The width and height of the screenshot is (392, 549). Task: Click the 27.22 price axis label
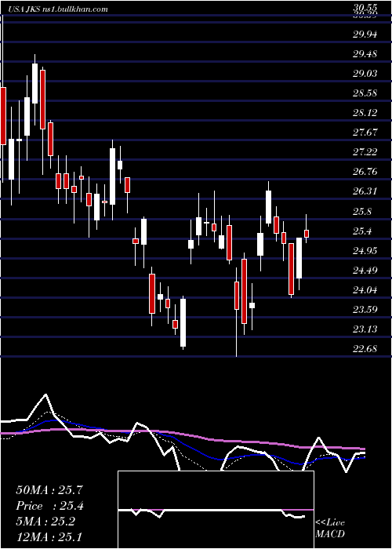coord(365,152)
